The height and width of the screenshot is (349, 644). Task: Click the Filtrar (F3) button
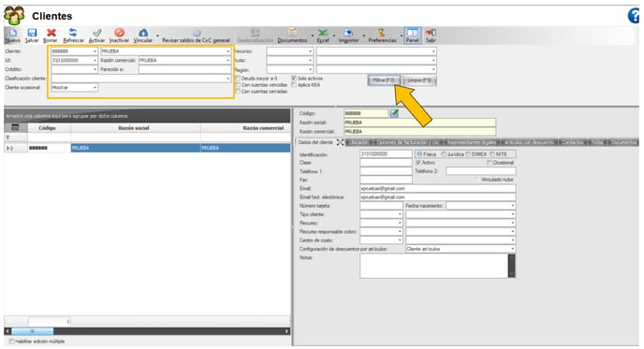(384, 80)
